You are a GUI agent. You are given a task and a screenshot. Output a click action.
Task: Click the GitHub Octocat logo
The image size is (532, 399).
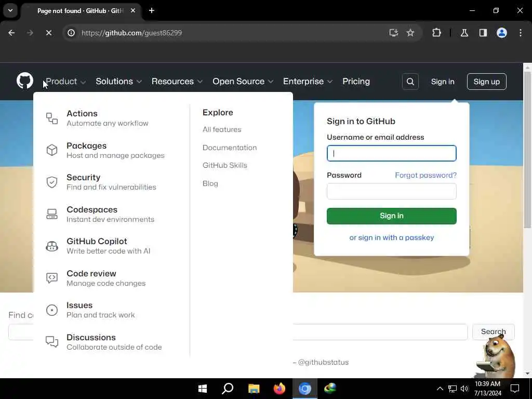[25, 81]
